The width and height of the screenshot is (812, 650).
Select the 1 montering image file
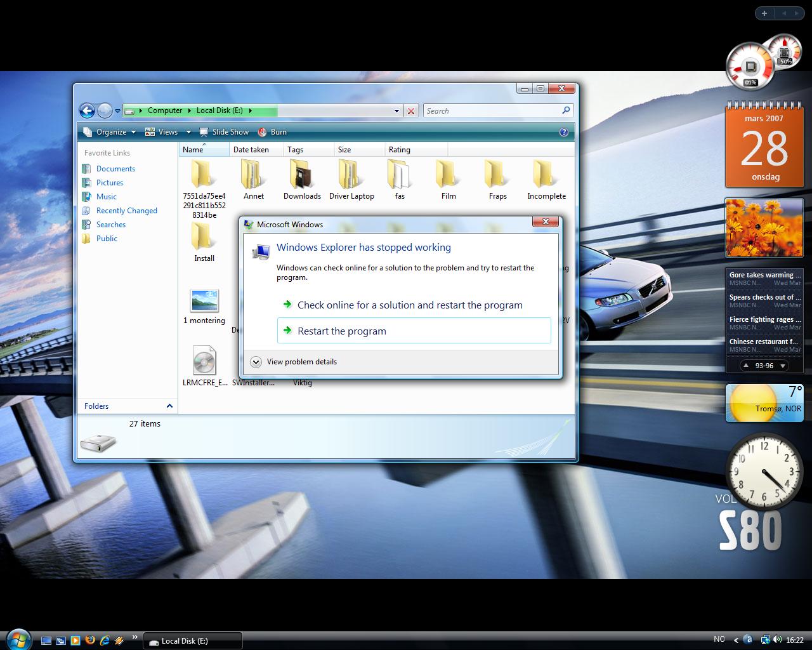pyautogui.click(x=204, y=306)
